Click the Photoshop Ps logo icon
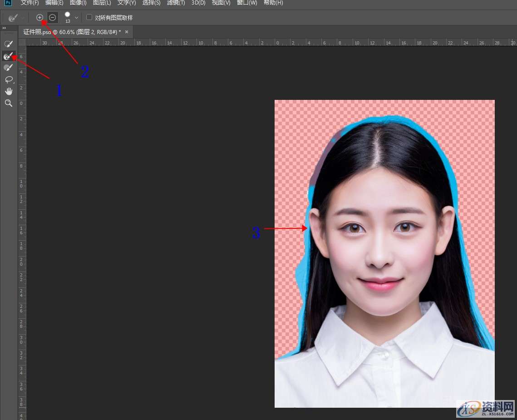Image resolution: width=517 pixels, height=420 pixels. pos(8,3)
